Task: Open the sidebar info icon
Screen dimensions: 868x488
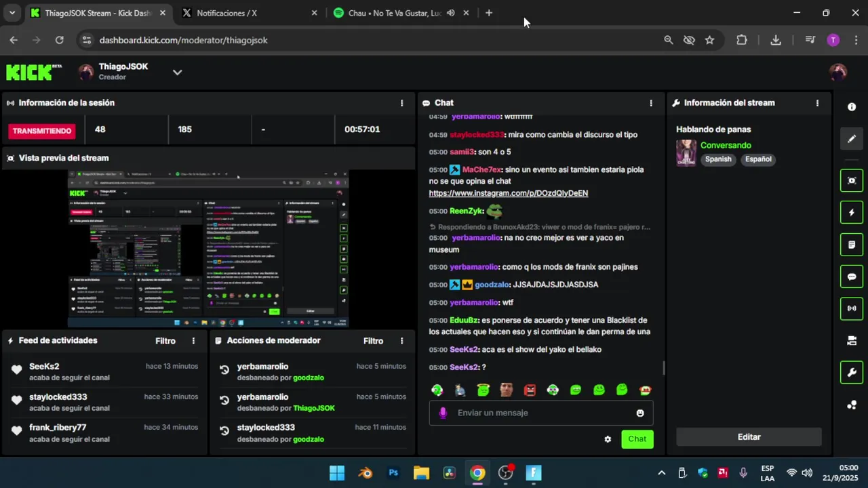Action: pyautogui.click(x=852, y=107)
